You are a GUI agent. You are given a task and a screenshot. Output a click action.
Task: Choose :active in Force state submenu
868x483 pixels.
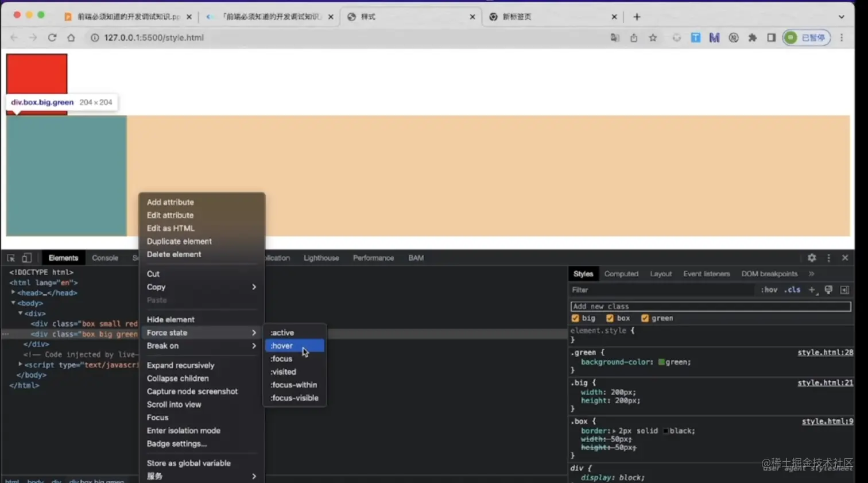(294, 333)
